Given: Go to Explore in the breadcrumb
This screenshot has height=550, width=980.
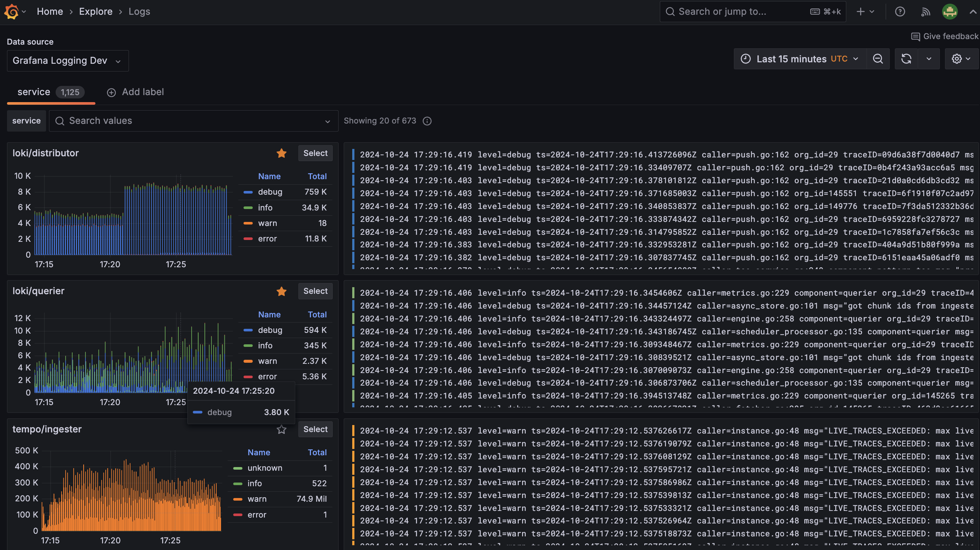Looking at the screenshot, I should pyautogui.click(x=95, y=11).
